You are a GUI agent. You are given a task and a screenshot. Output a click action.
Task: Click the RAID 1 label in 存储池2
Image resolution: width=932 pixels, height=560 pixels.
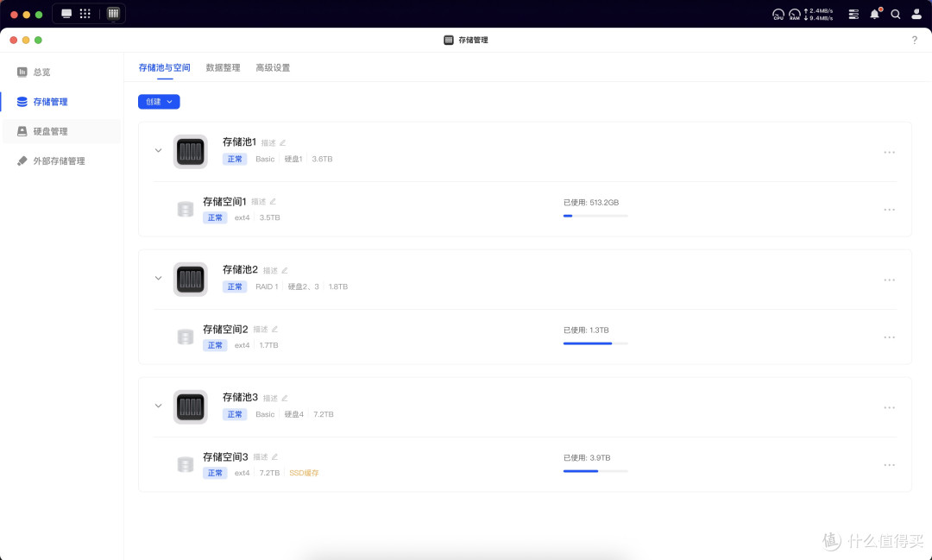[x=267, y=287]
